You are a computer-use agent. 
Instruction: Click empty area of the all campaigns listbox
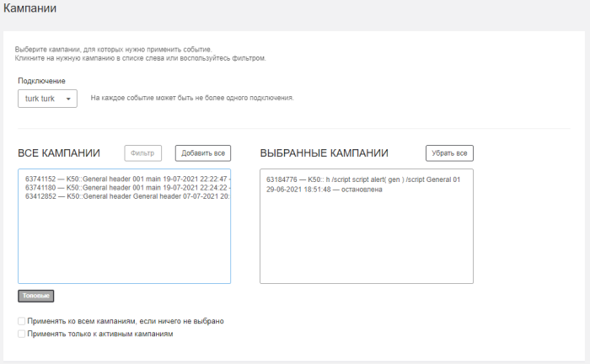tap(124, 244)
